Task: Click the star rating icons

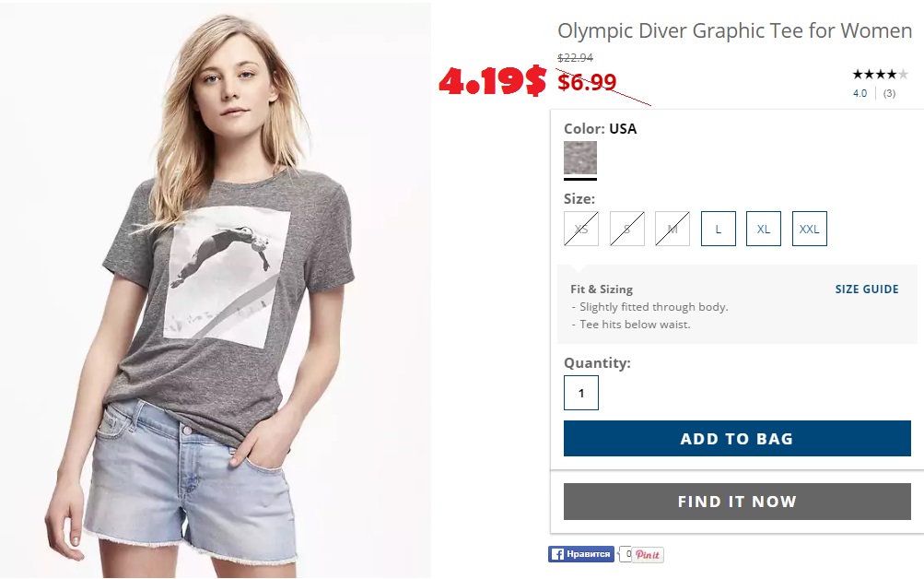Action: pos(881,75)
